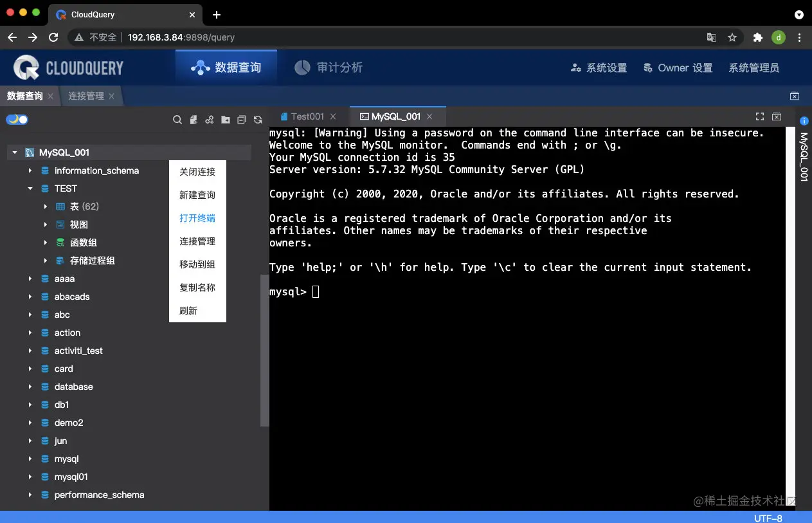Reload the page with browser reload button
The image size is (812, 523).
pos(53,37)
